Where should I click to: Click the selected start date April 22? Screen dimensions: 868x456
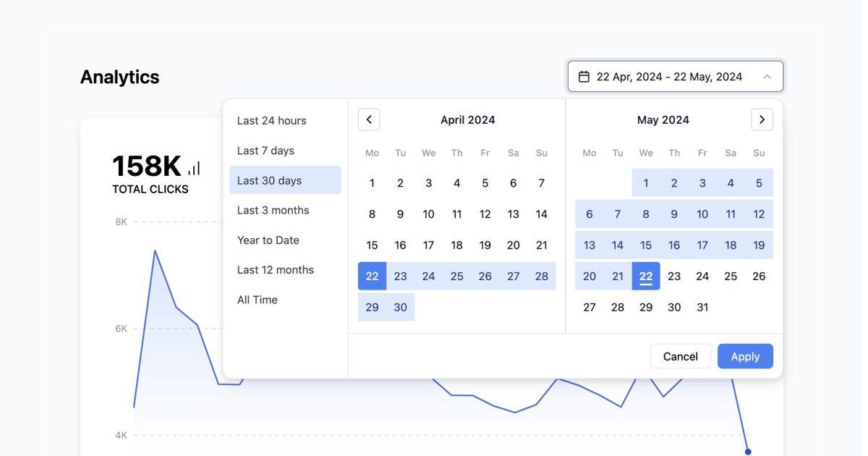(x=372, y=276)
